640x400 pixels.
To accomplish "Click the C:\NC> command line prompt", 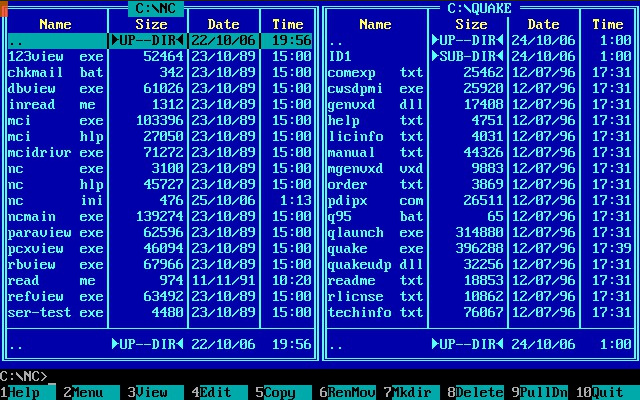I will point(25,377).
